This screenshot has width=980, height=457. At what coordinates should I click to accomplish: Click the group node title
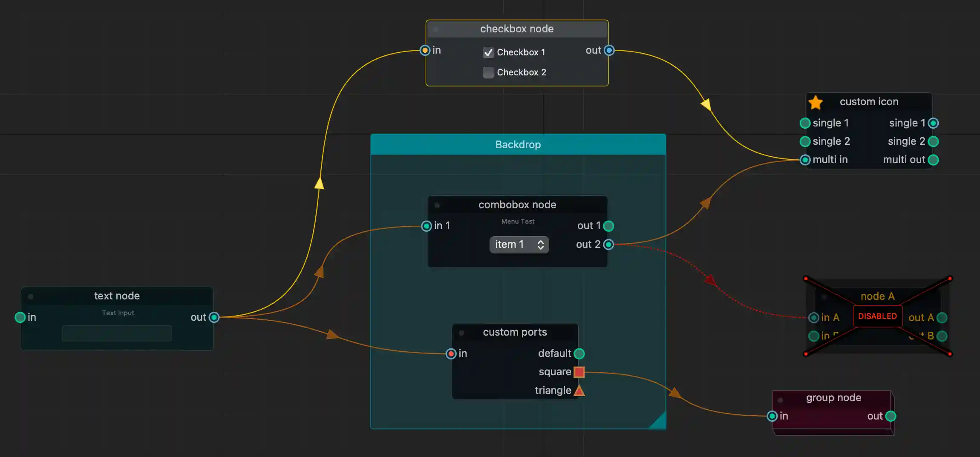[x=833, y=398]
